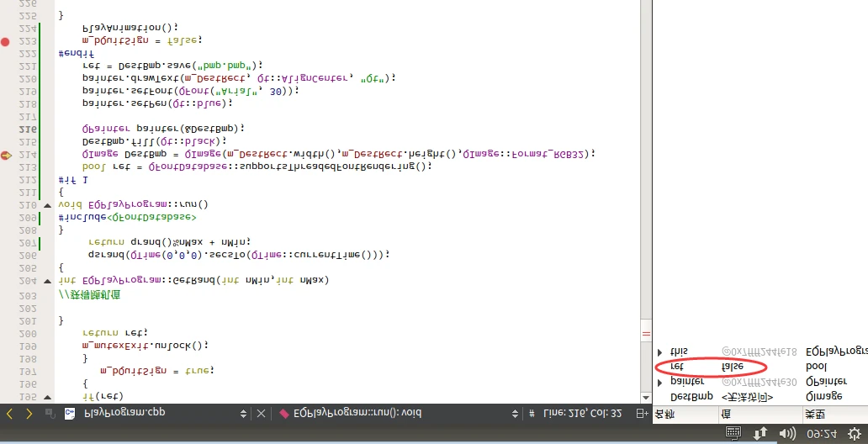Close the PlayProgram.cpp document with the X
The width and height of the screenshot is (868, 444).
pyautogui.click(x=261, y=413)
